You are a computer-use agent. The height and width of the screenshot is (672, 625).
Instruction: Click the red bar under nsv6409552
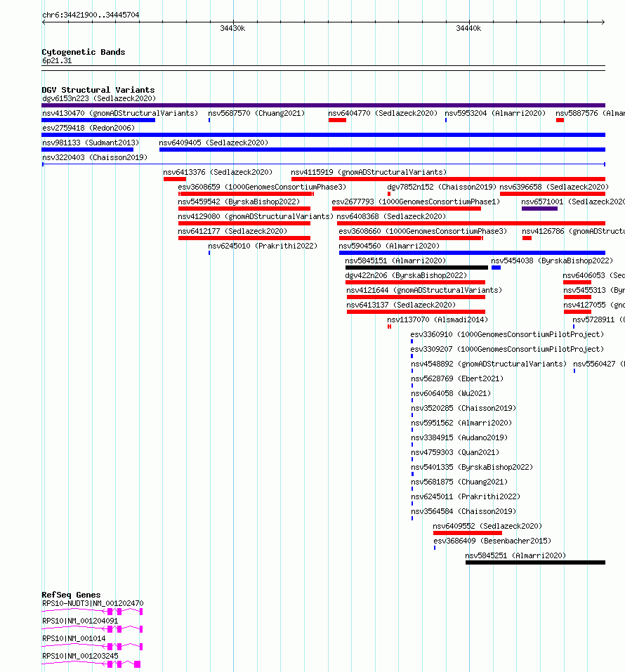[467, 533]
